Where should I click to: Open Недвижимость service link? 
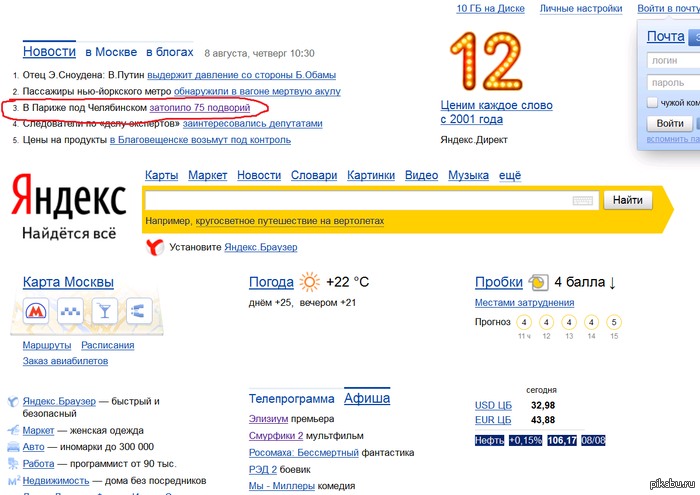tap(56, 481)
